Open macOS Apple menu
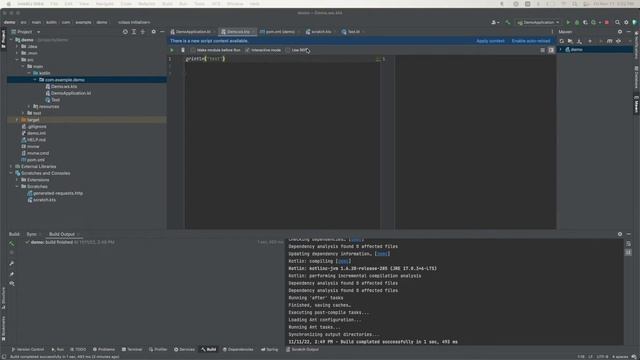The width and height of the screenshot is (640, 360). (x=9, y=4)
